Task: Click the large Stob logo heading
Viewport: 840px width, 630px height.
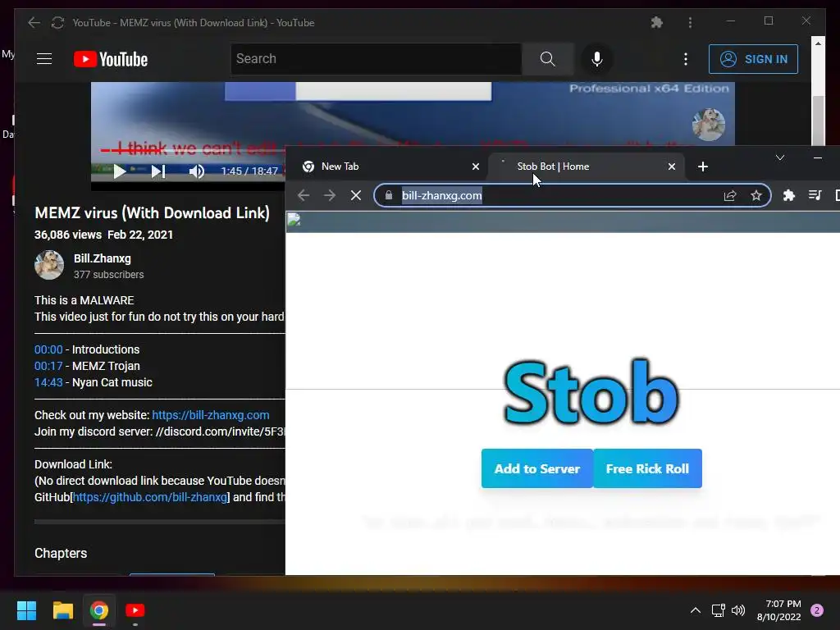Action: pyautogui.click(x=591, y=393)
